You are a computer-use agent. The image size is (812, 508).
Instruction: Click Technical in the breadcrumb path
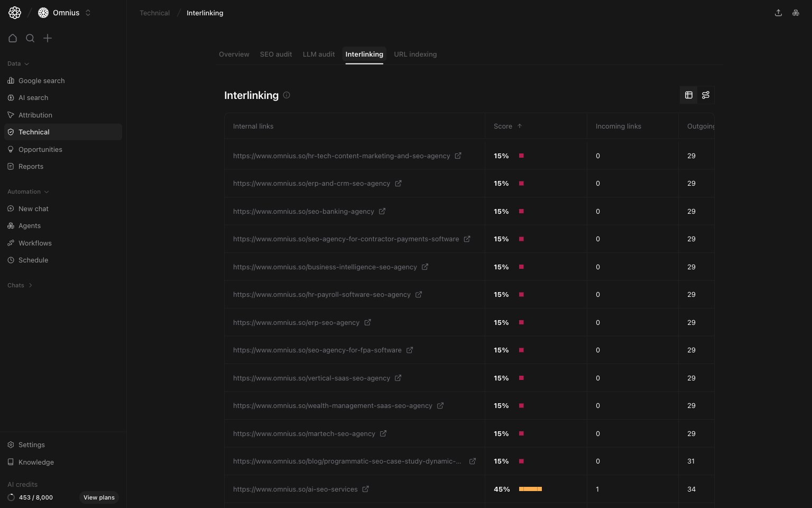point(154,13)
